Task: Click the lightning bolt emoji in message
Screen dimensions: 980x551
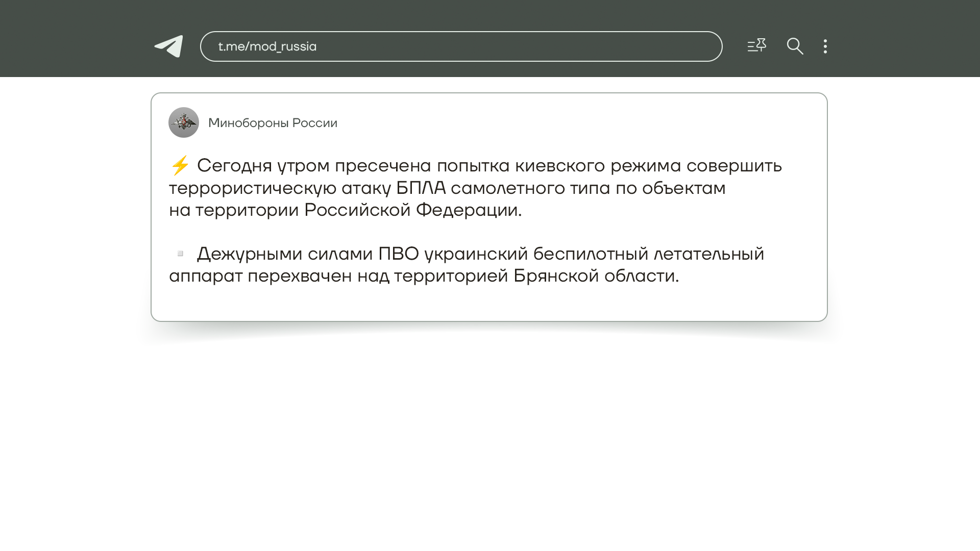Action: [180, 166]
